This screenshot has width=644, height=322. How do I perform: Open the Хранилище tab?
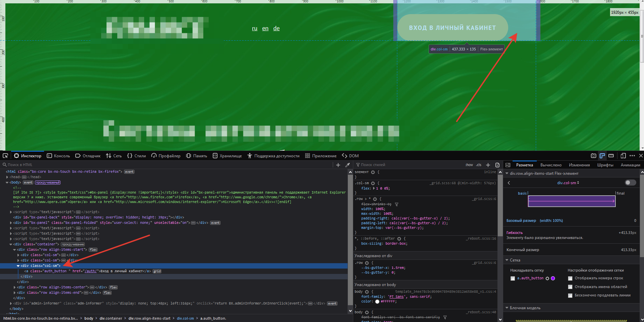227,156
